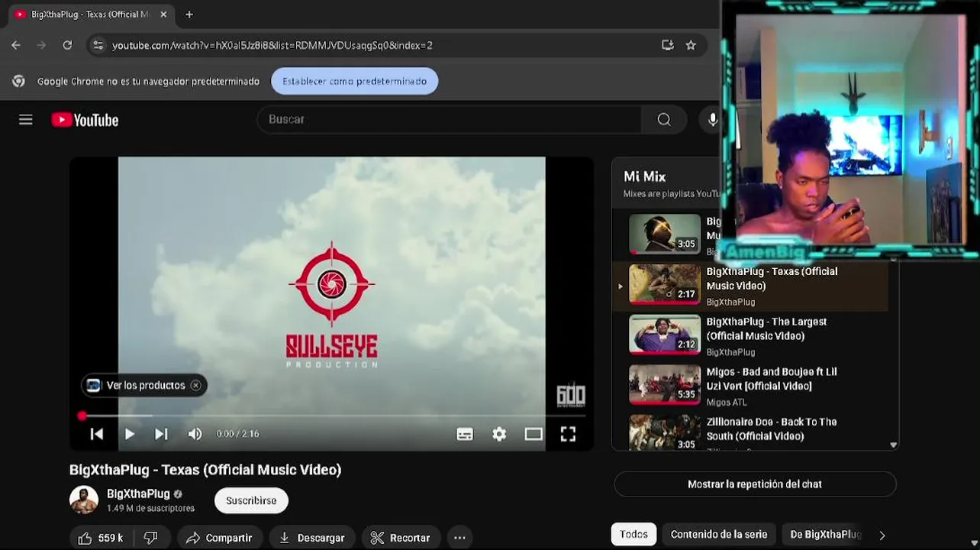Skip to previous video
Image resolution: width=980 pixels, height=550 pixels.
(x=97, y=434)
